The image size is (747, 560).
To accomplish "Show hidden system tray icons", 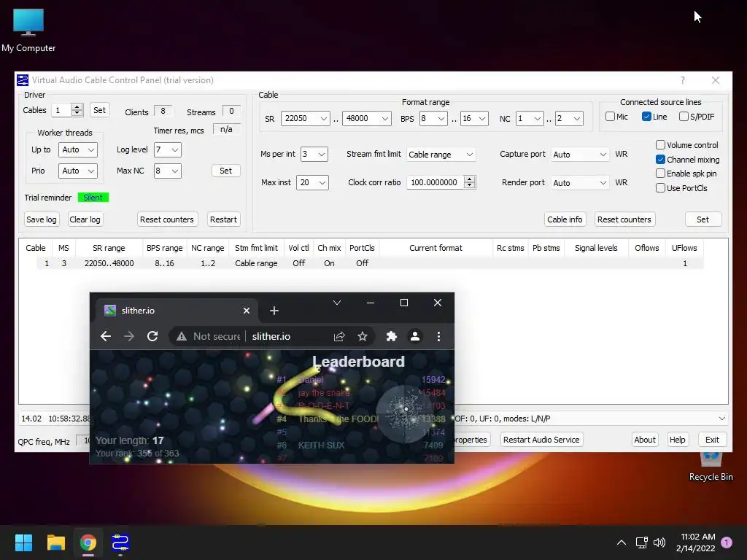I will click(x=622, y=542).
